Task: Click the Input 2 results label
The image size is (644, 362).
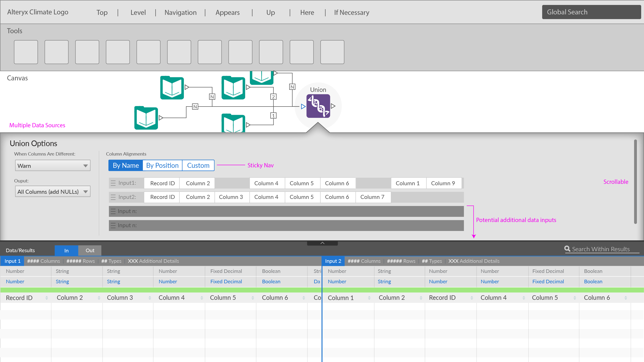Action: (333, 261)
